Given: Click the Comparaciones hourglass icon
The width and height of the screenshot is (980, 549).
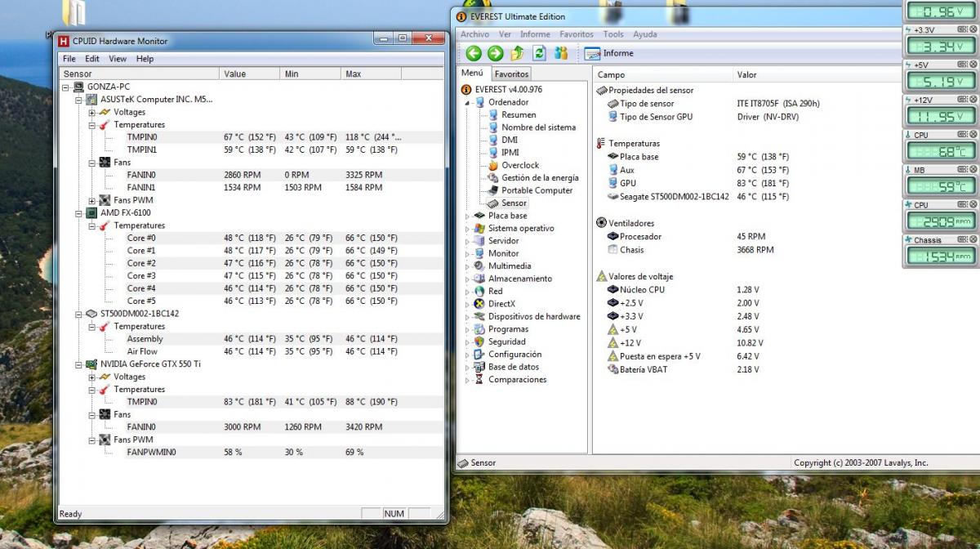Looking at the screenshot, I should (479, 380).
